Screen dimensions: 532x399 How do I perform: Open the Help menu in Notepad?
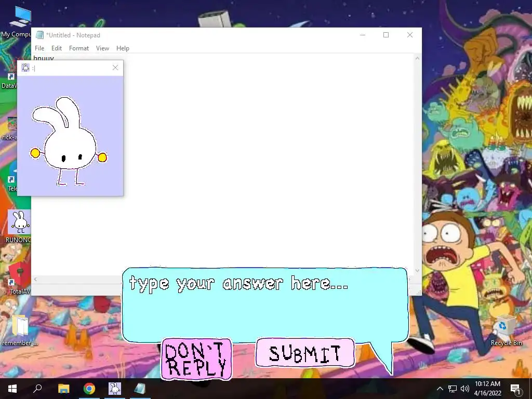[123, 48]
